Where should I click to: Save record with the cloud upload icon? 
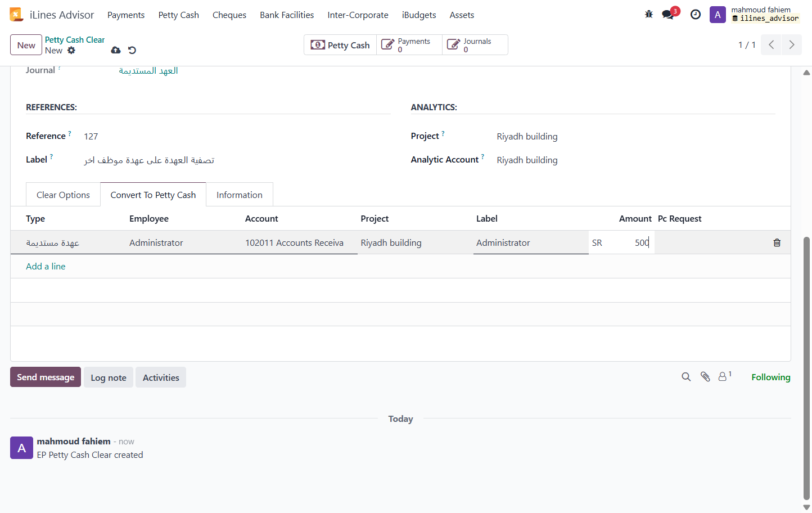coord(116,50)
